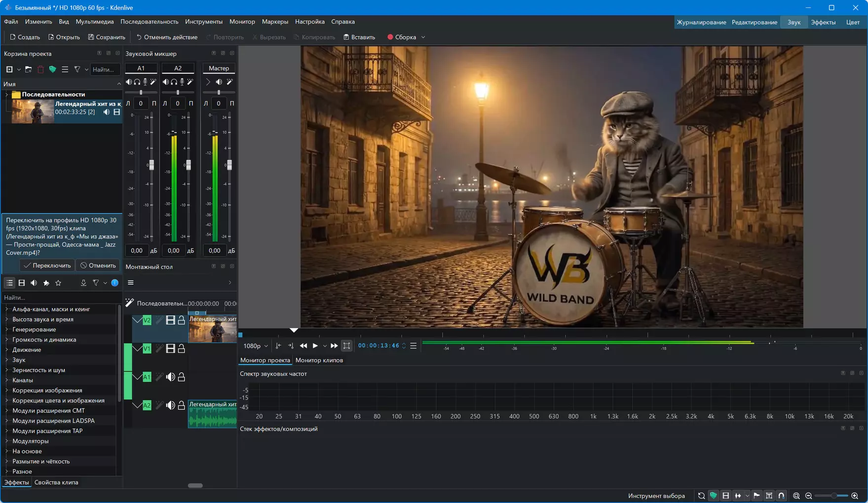Image resolution: width=868 pixels, height=503 pixels.
Task: Toggle snapping magnet in status bar
Action: [781, 496]
